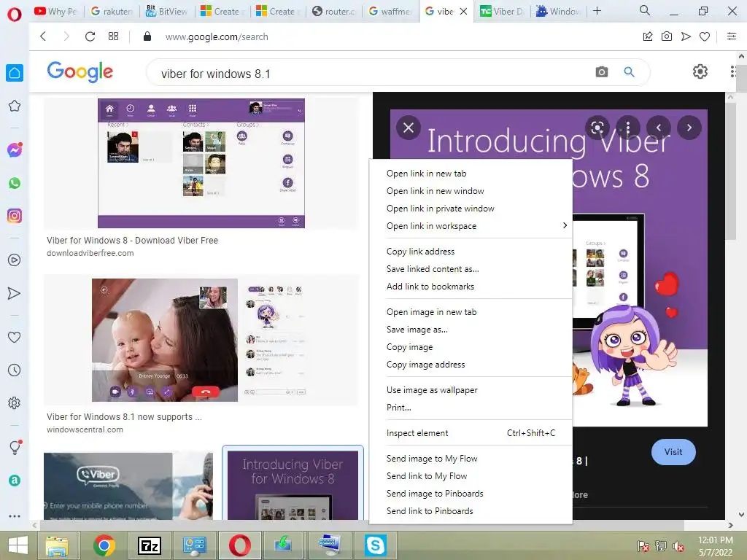
Task: Click the address bar URL
Action: tap(217, 36)
